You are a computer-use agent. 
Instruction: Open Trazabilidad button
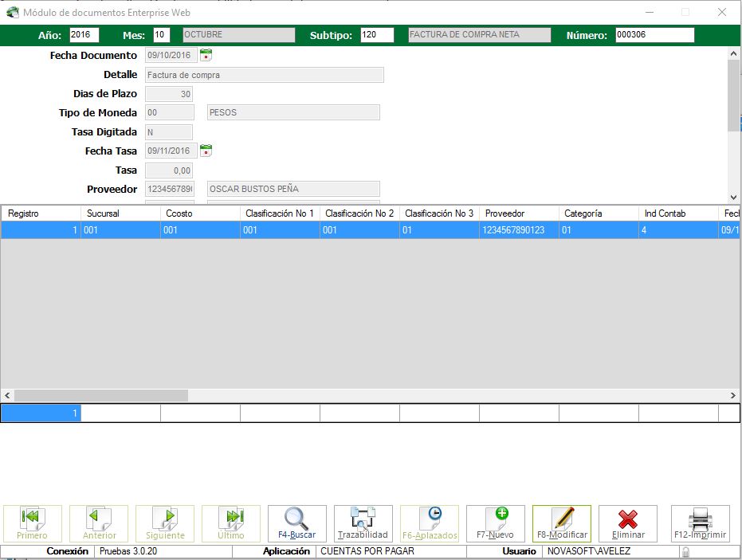click(363, 523)
